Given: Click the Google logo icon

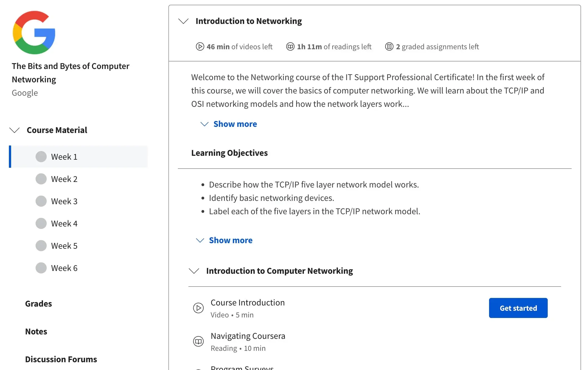Looking at the screenshot, I should tap(34, 33).
